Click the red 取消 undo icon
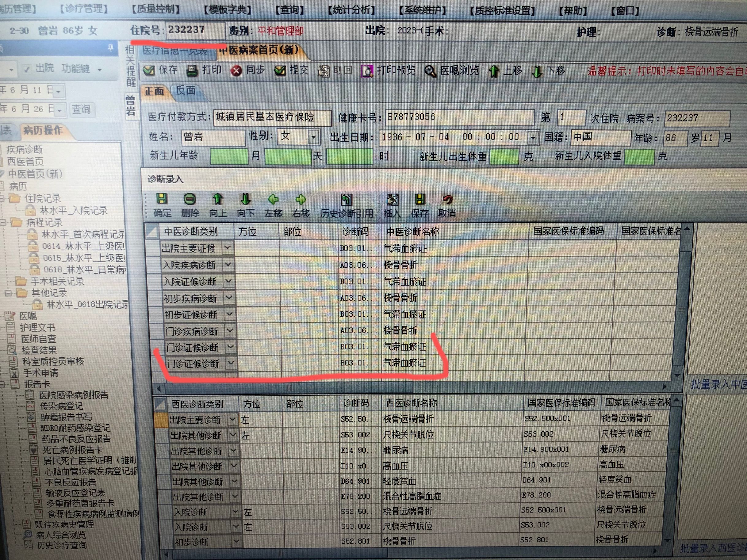The width and height of the screenshot is (747, 560). [x=447, y=200]
